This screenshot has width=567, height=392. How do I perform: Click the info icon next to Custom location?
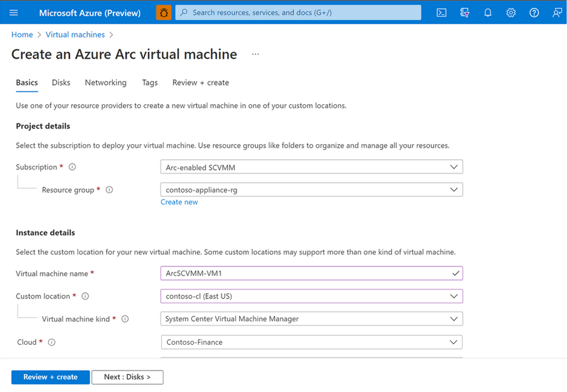85,296
